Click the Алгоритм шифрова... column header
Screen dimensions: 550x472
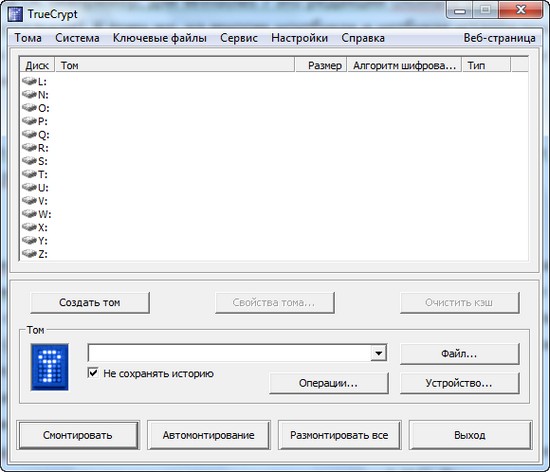pos(404,65)
